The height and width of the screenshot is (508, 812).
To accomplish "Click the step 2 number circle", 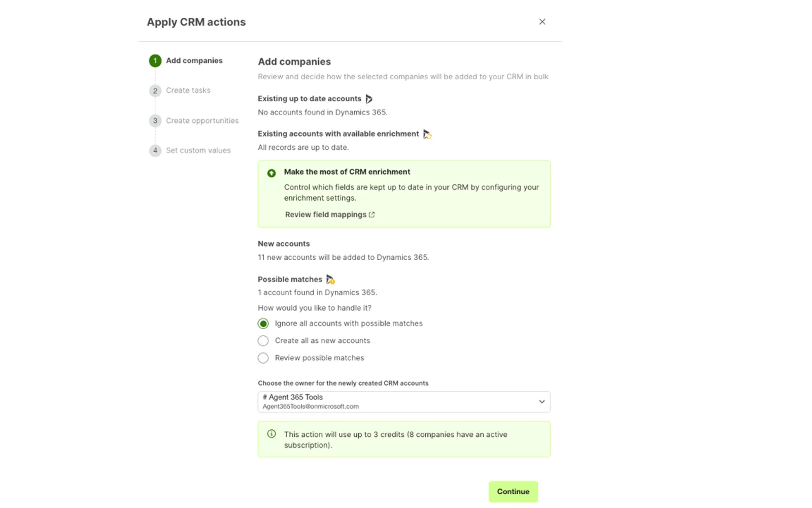I will [x=155, y=91].
